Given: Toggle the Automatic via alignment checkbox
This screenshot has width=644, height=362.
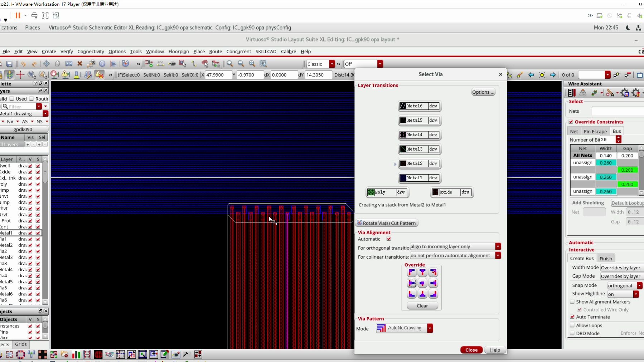Looking at the screenshot, I should pyautogui.click(x=389, y=239).
